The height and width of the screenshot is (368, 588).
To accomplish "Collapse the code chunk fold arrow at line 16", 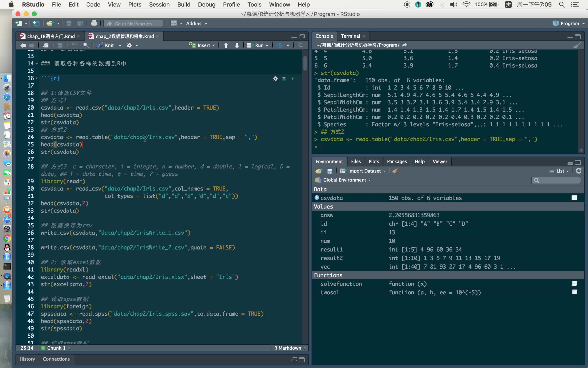I will [37, 78].
